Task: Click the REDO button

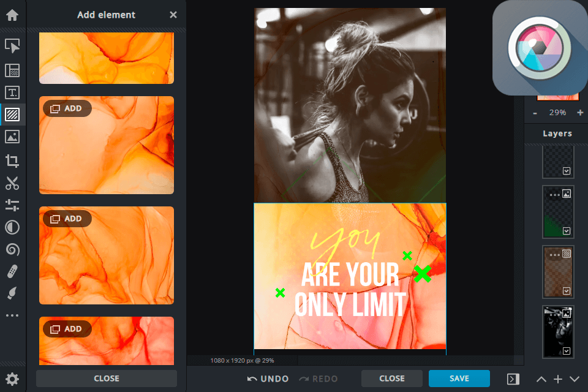Action: pos(318,379)
